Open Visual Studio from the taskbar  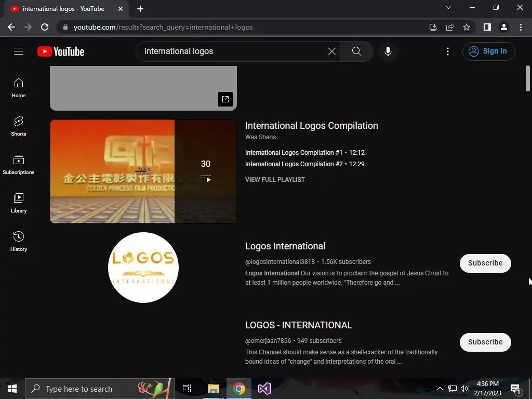pos(264,389)
